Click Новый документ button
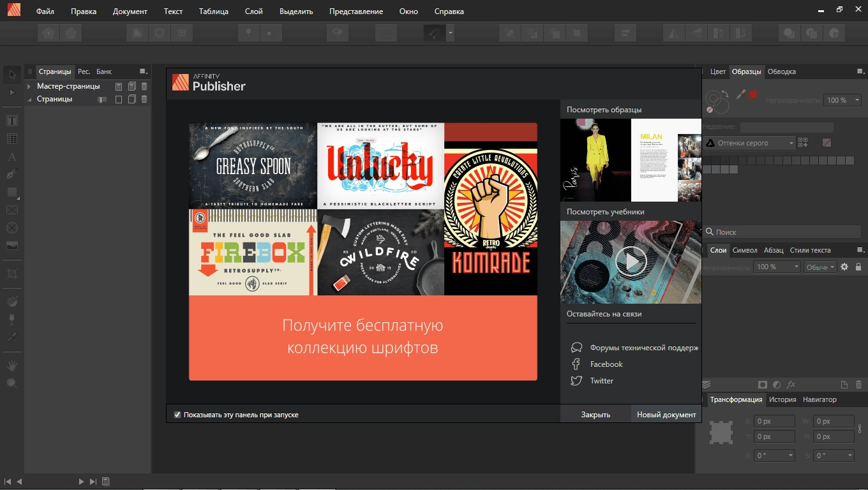Image resolution: width=868 pixels, height=490 pixels. point(666,415)
